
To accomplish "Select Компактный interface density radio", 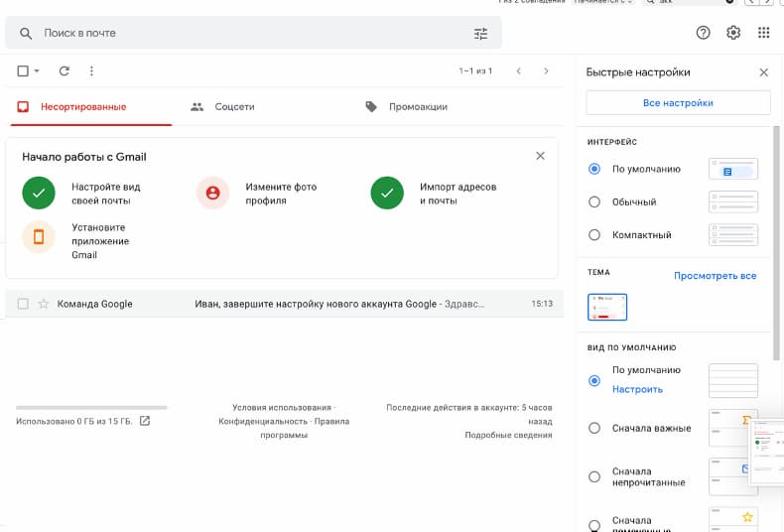I will pos(594,235).
